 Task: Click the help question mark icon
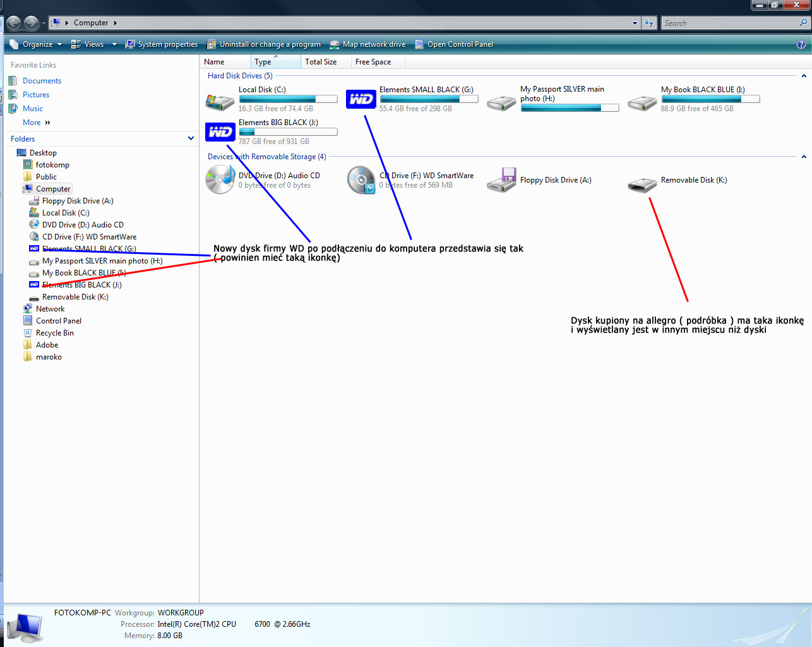[801, 44]
